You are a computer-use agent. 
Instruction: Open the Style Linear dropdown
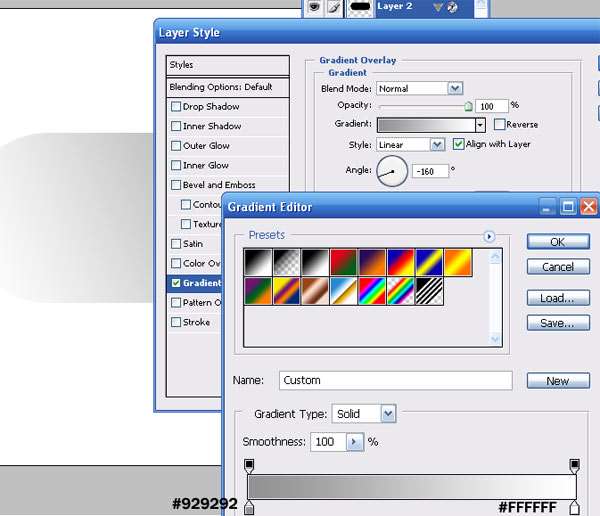tap(437, 145)
